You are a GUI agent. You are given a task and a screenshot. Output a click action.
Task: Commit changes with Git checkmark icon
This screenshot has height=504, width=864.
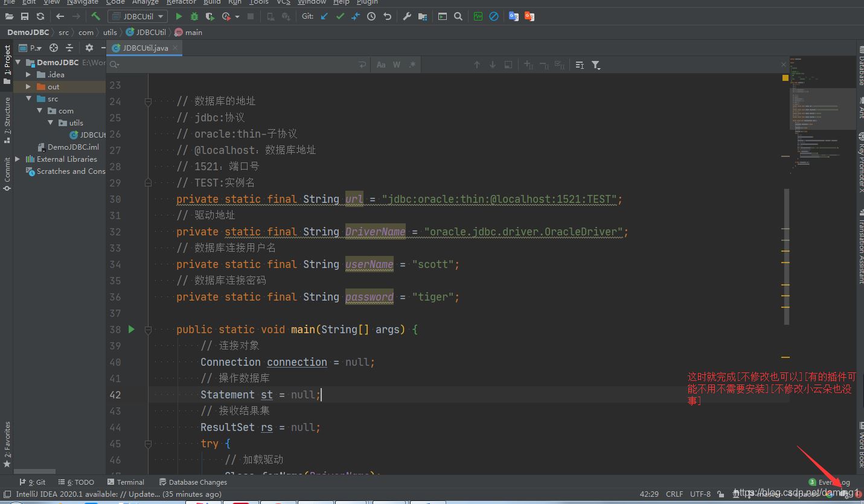point(340,16)
